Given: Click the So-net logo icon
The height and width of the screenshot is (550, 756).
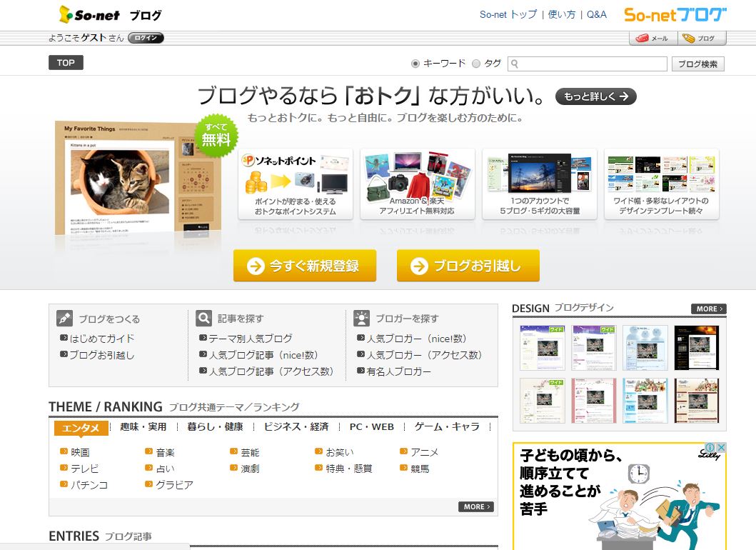Looking at the screenshot, I should pyautogui.click(x=66, y=14).
